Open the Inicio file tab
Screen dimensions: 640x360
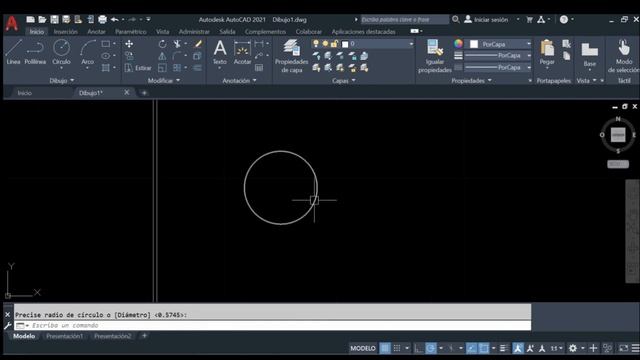click(x=24, y=93)
